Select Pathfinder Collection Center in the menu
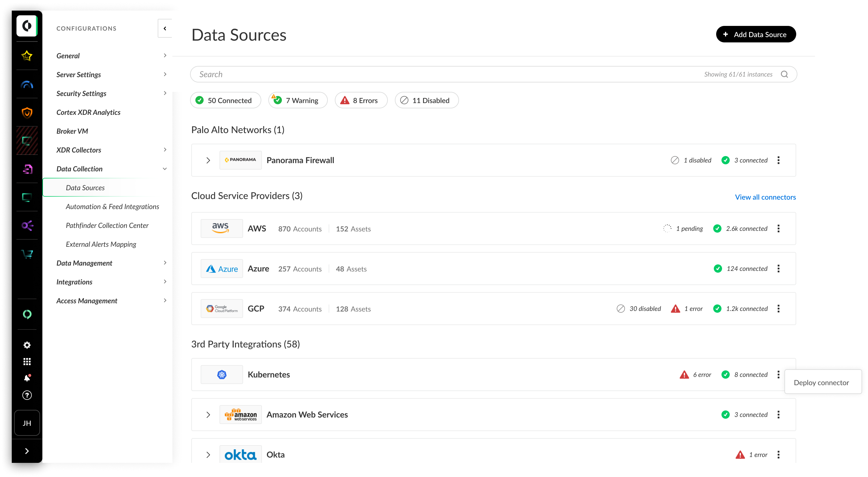868x477 pixels. point(107,225)
